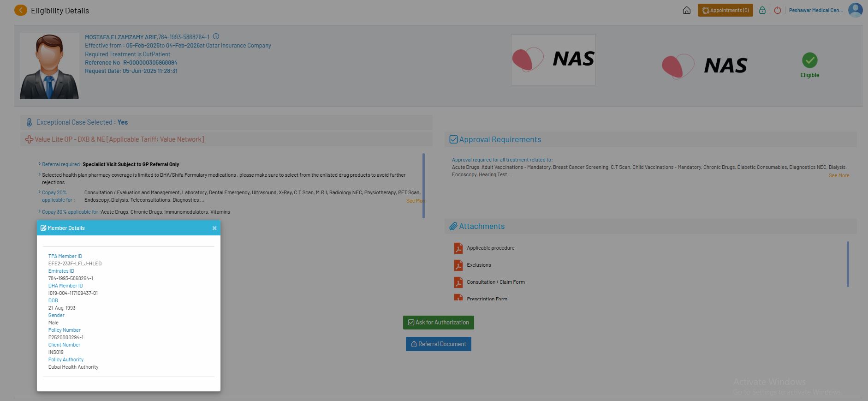Image resolution: width=868 pixels, height=401 pixels.
Task: Click the thermometer icon beside Exceptional Case
Action: coord(29,122)
